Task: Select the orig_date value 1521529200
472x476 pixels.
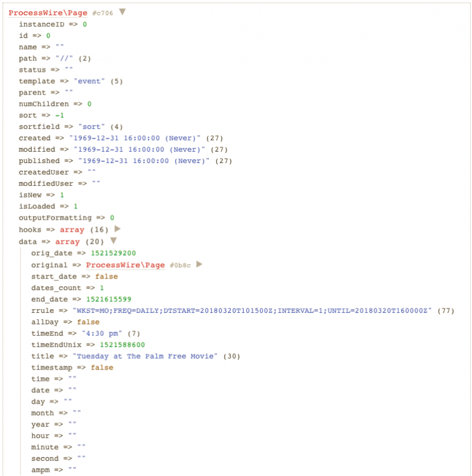Action: [113, 253]
